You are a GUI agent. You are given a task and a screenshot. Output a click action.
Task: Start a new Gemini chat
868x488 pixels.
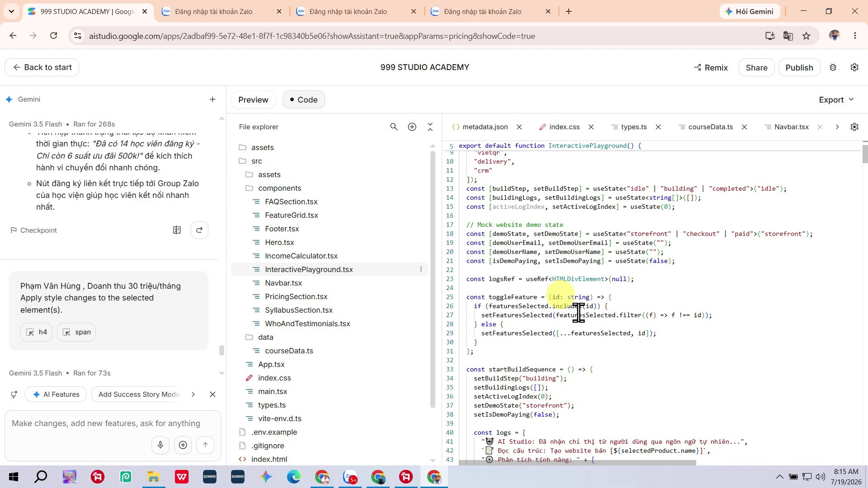212,99
